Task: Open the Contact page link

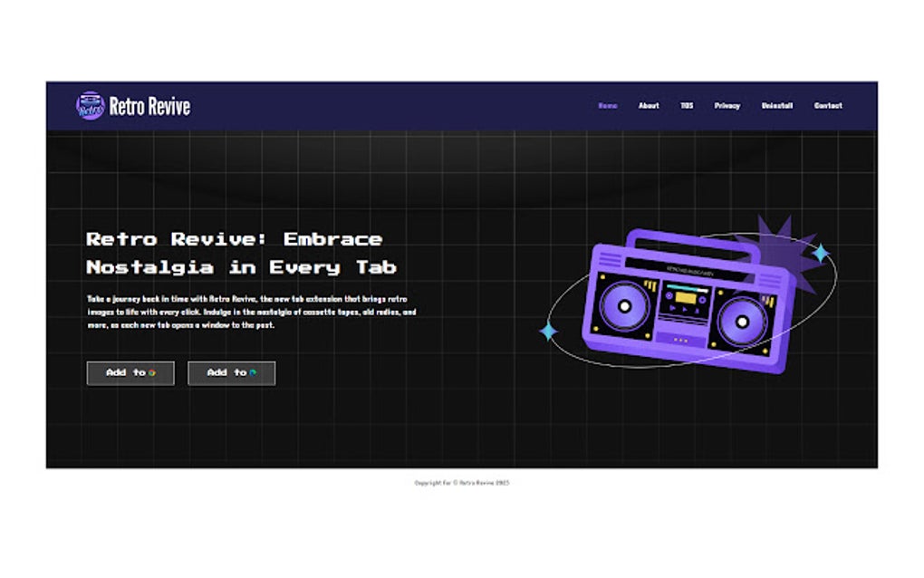Action: click(x=826, y=105)
